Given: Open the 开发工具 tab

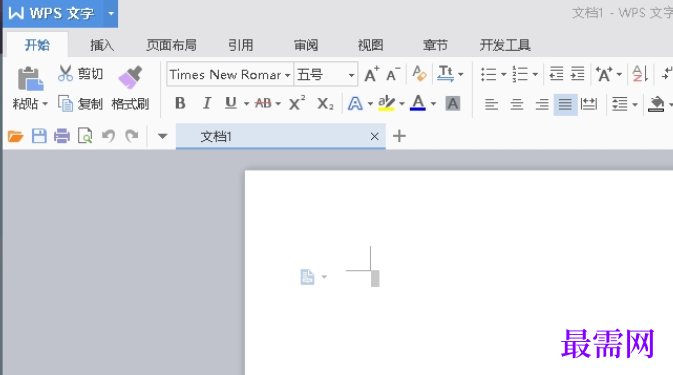Looking at the screenshot, I should point(505,45).
